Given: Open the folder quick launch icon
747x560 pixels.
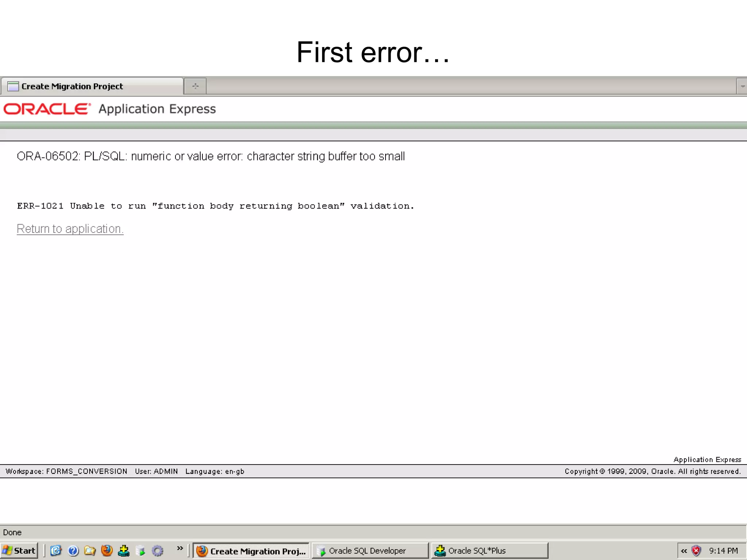Looking at the screenshot, I should click(90, 551).
